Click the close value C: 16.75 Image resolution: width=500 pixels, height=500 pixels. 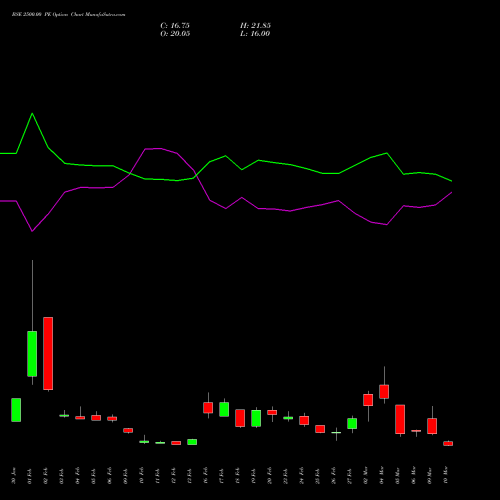tap(175, 26)
